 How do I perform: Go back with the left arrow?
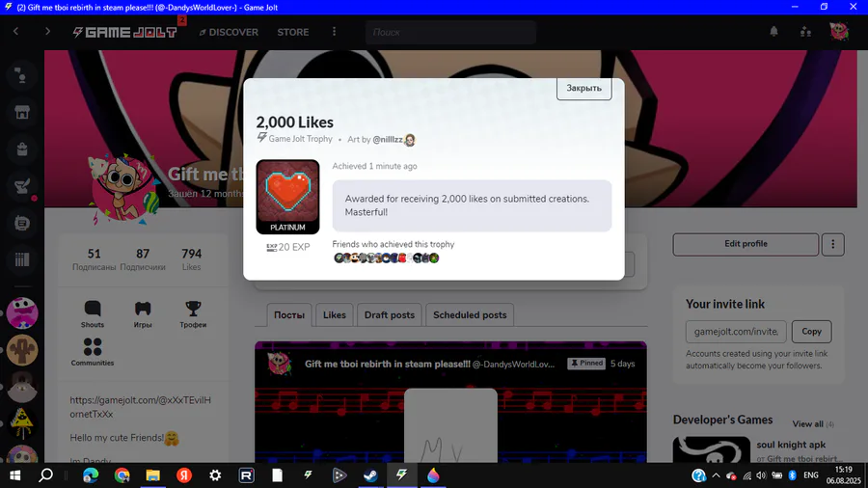coord(16,32)
